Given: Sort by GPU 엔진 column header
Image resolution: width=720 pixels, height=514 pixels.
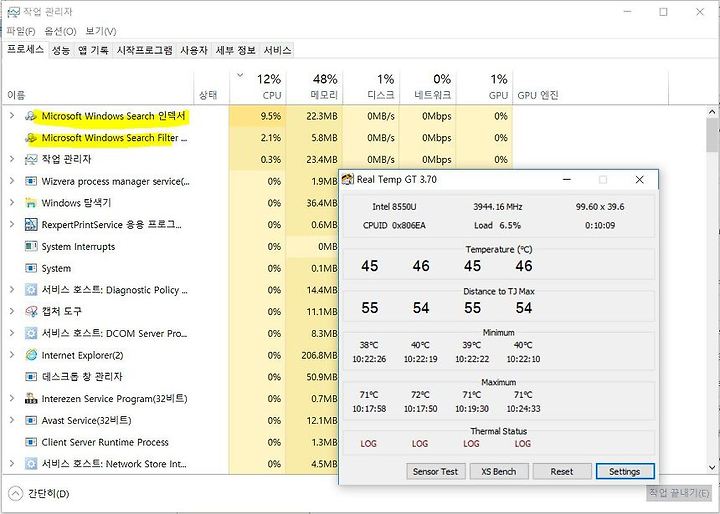Looking at the screenshot, I should point(591,87).
